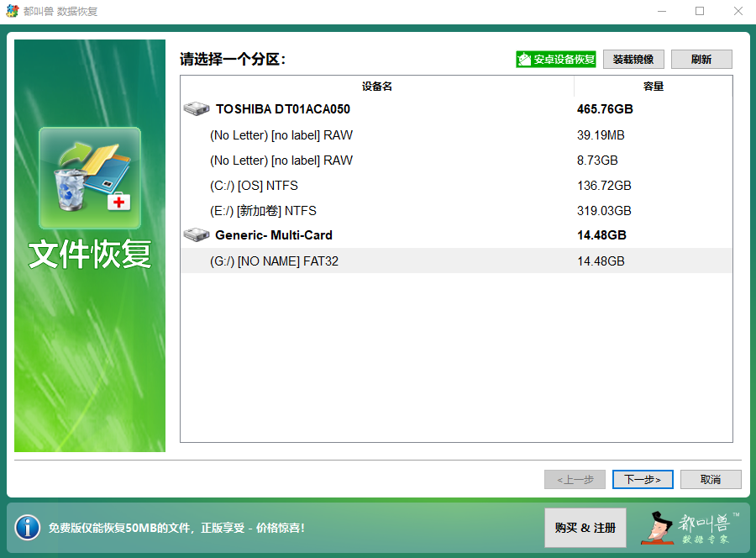Click the file recovery graphic in the left sidebar
This screenshot has width=756, height=558.
coord(89,175)
